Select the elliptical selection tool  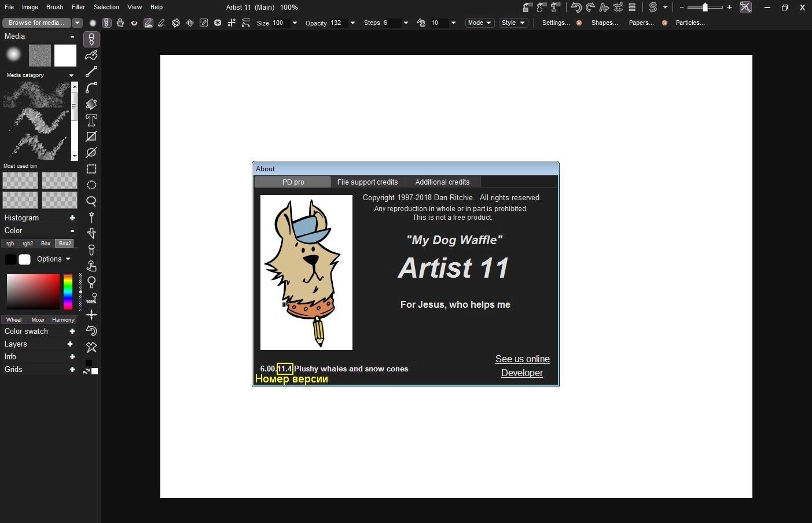click(91, 185)
